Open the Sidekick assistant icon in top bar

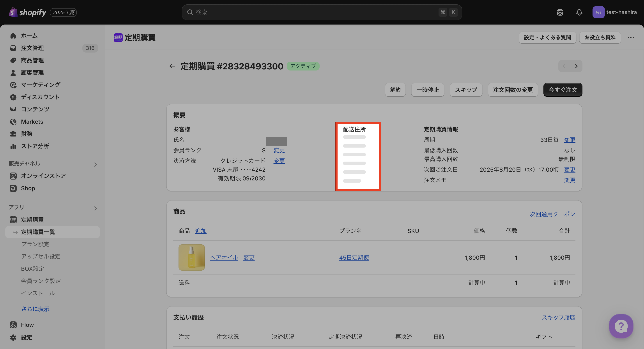coord(560,12)
